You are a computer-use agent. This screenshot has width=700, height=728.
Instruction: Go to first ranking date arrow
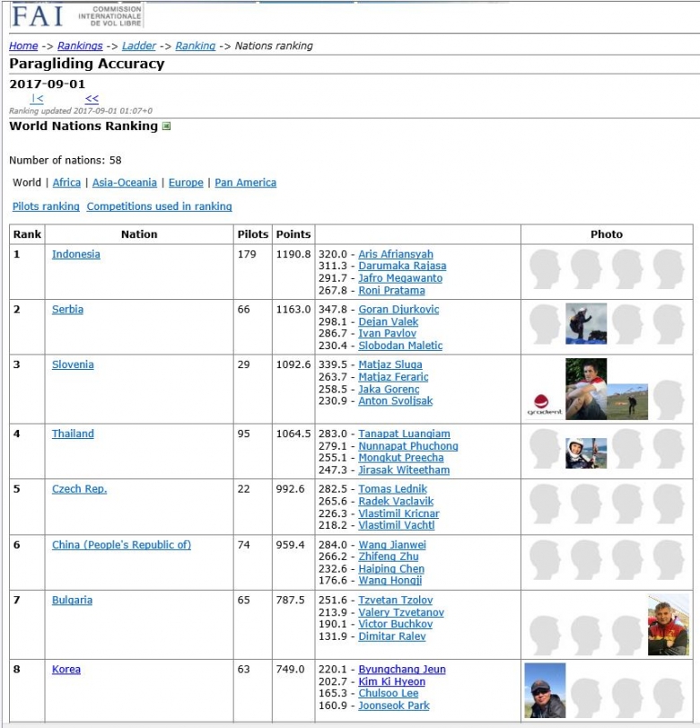pos(37,99)
